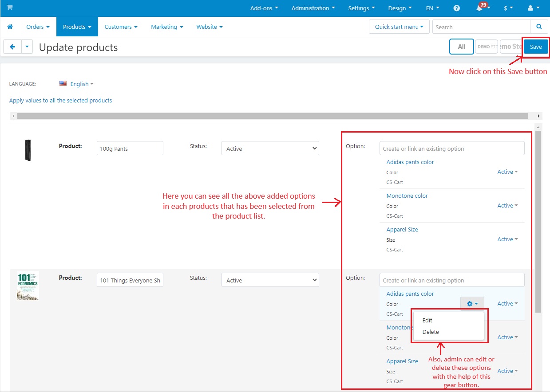Choose Delete from the gear menu

[448, 332]
